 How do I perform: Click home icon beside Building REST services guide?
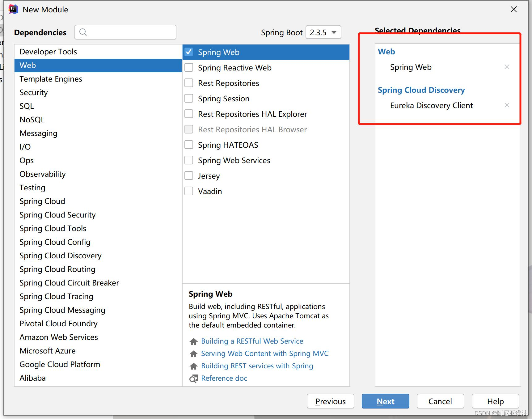(x=194, y=366)
